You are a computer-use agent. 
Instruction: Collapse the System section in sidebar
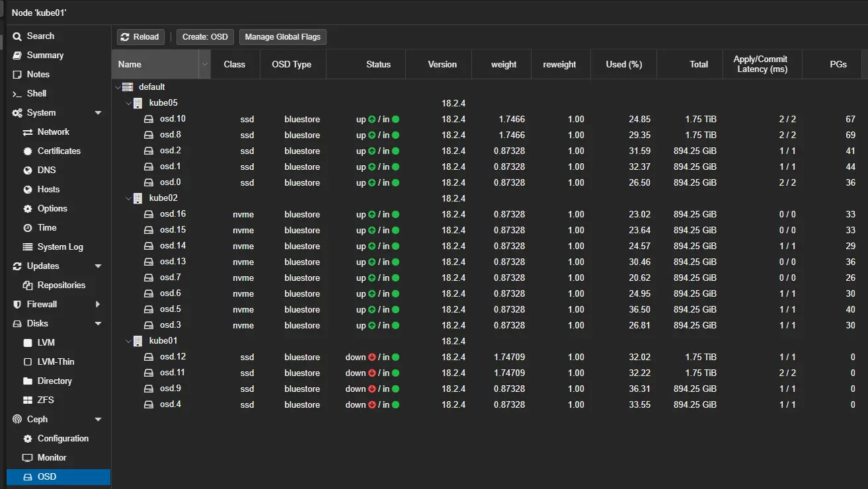point(99,113)
